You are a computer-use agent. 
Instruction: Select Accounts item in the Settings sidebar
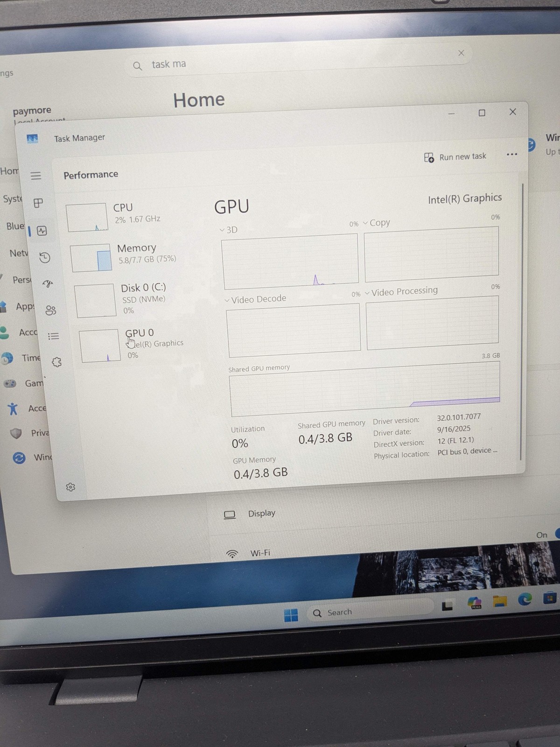point(19,332)
